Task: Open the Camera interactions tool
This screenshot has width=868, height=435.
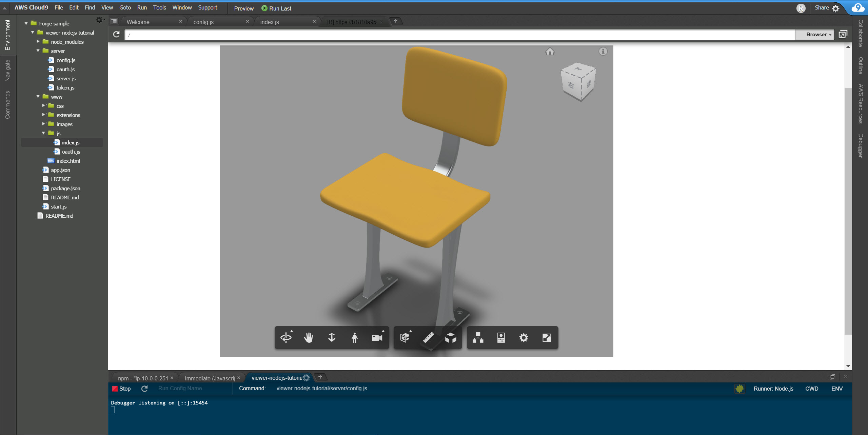Action: point(377,337)
